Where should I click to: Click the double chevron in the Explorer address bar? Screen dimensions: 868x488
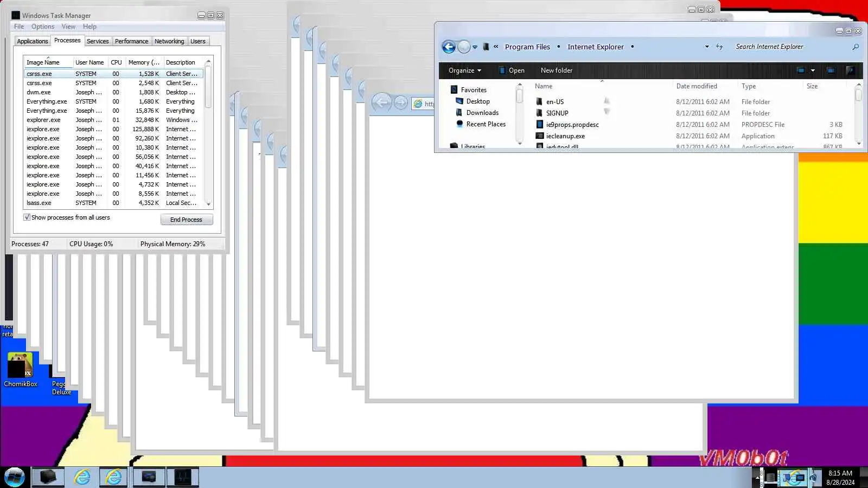496,47
